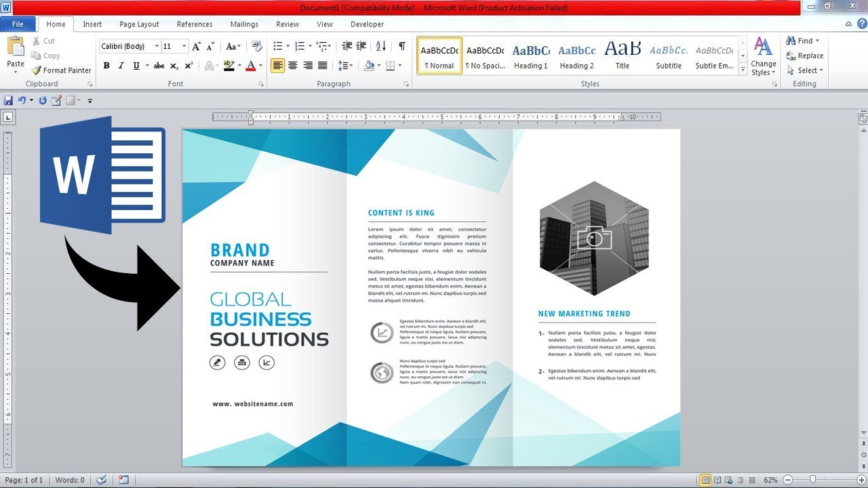The height and width of the screenshot is (488, 868).
Task: Click the Clear Formatting icon
Action: click(x=257, y=46)
